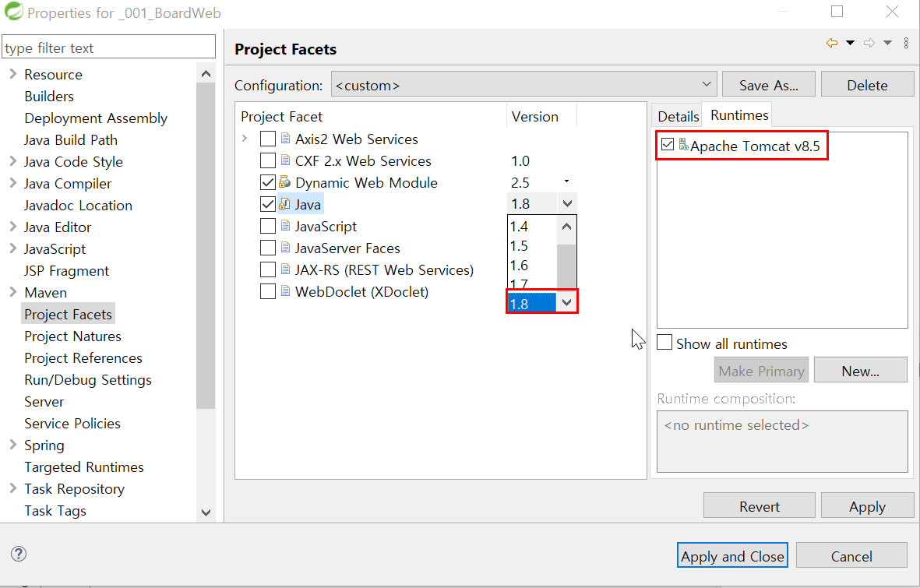The width and height of the screenshot is (920, 588).
Task: Expand the Task Repository node
Action: click(x=13, y=488)
